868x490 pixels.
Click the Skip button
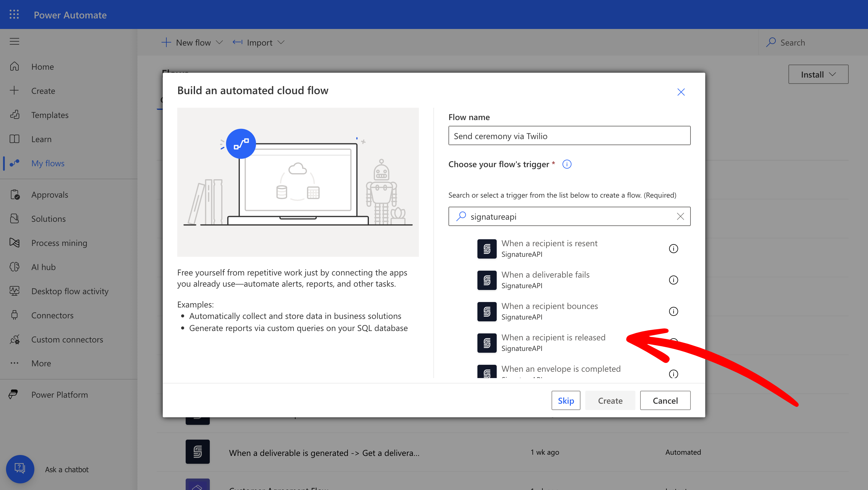[x=565, y=400]
